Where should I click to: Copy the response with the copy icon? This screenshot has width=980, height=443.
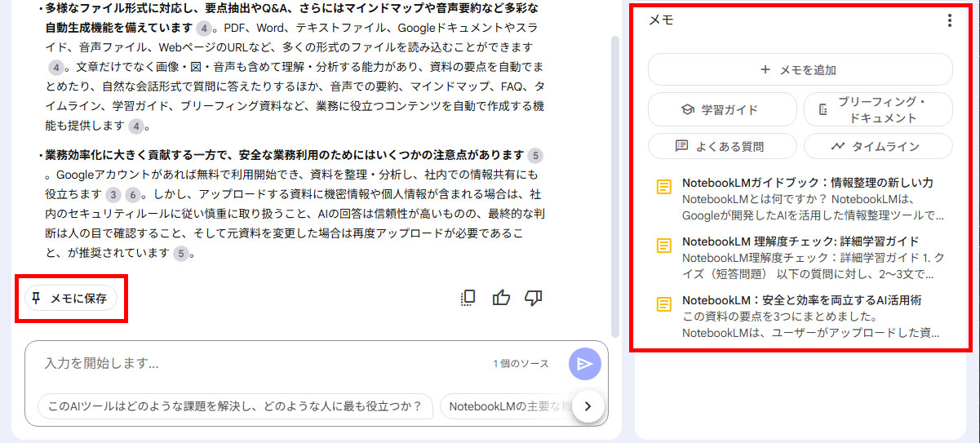[x=468, y=298]
